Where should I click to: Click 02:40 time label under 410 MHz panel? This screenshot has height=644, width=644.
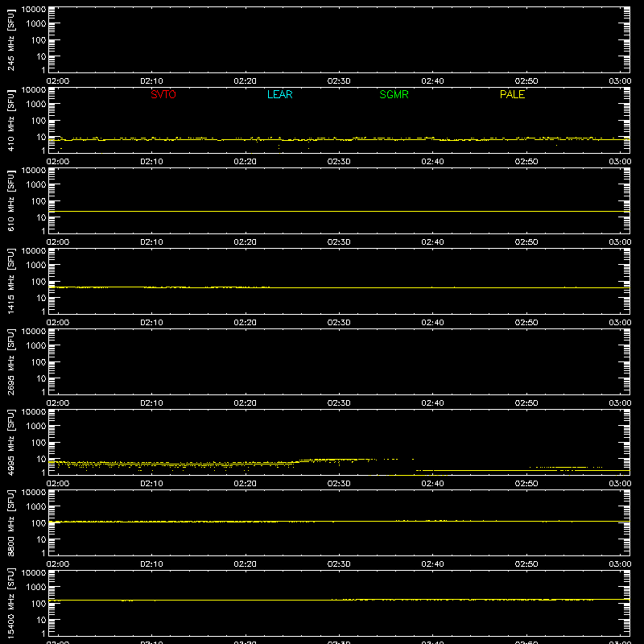click(432, 162)
